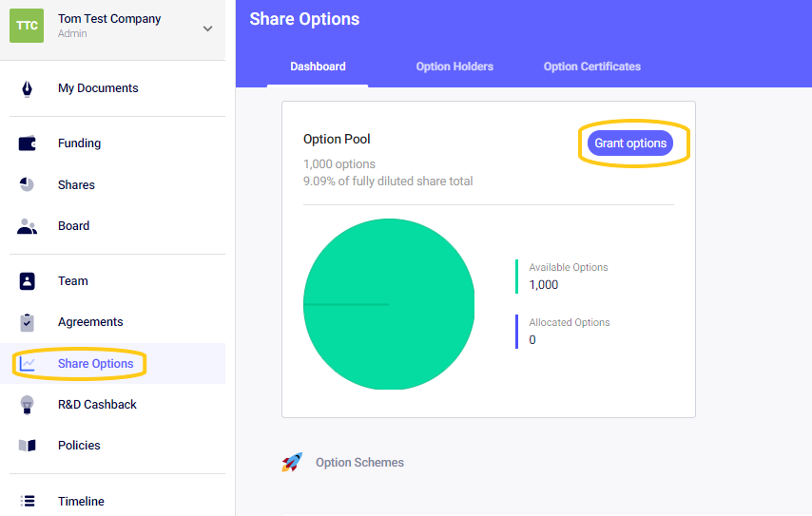Click the R&D Cashback lightbulb icon

click(x=27, y=405)
